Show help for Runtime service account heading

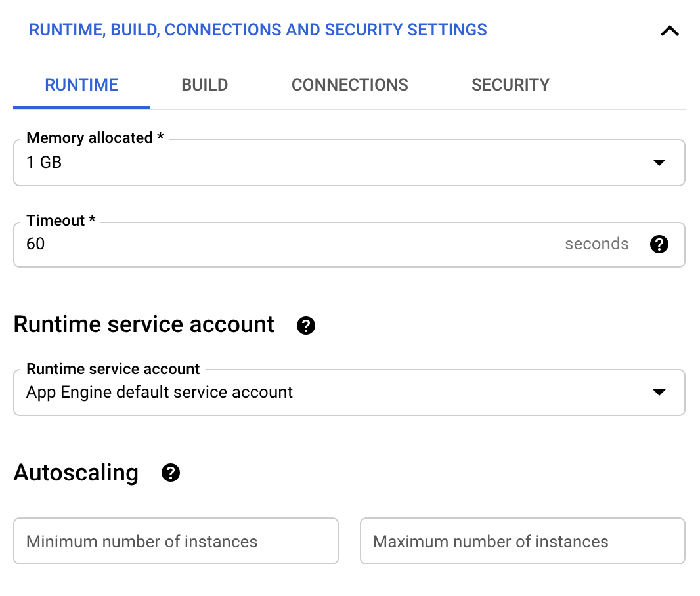(306, 326)
